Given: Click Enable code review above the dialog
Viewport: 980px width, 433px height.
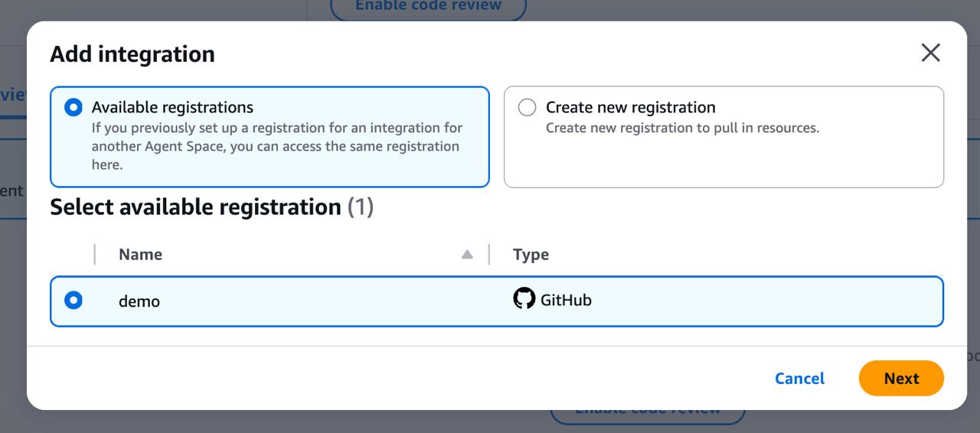Looking at the screenshot, I should pos(428,6).
